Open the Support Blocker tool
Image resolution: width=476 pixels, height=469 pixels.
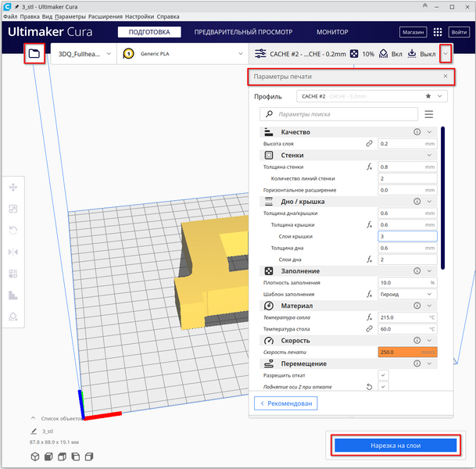click(13, 317)
